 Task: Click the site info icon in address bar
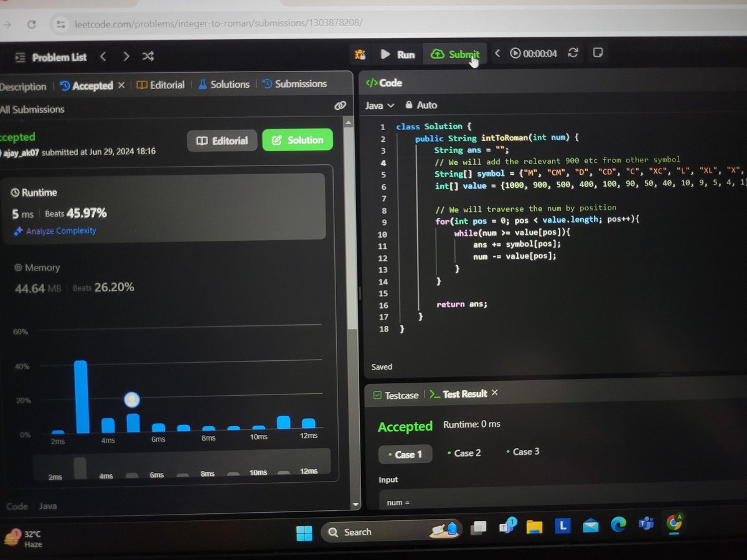tap(60, 24)
